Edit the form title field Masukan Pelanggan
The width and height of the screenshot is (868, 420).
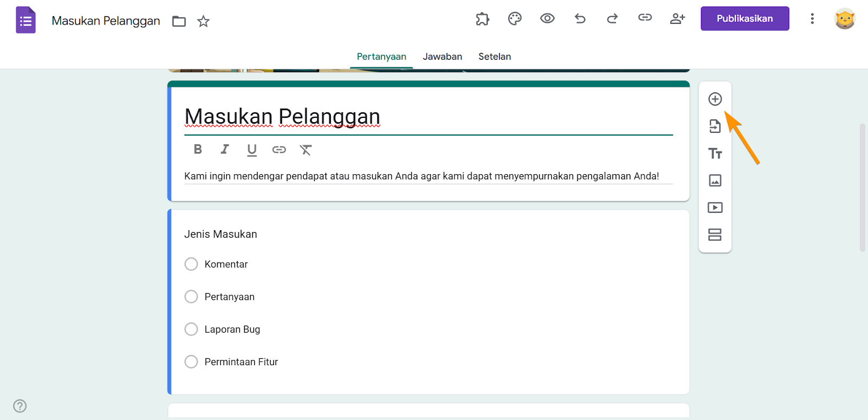pyautogui.click(x=429, y=117)
